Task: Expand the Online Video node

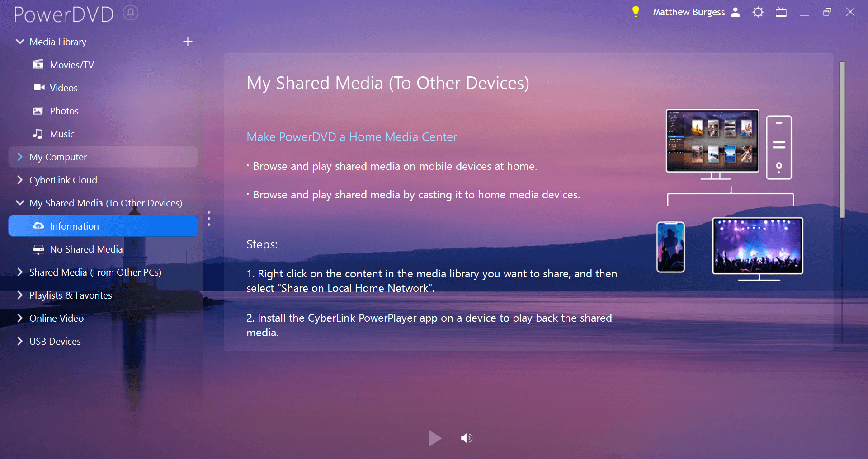Action: [20, 318]
